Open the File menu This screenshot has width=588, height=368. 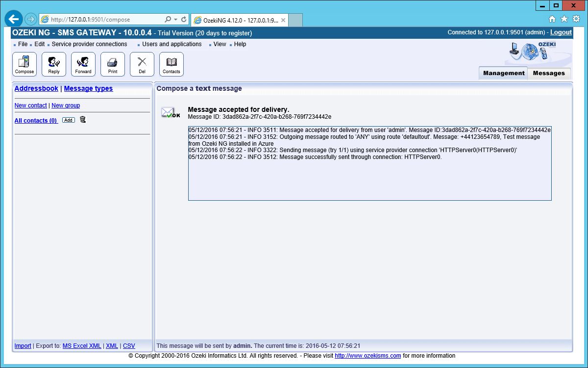[x=23, y=44]
